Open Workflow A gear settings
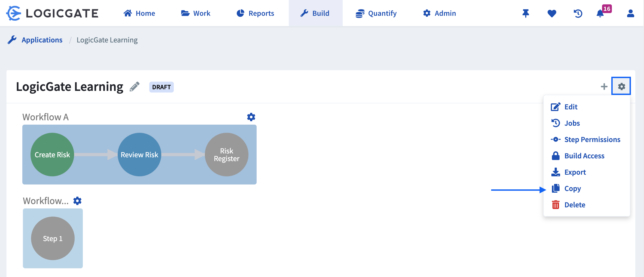The width and height of the screenshot is (644, 277). tap(251, 117)
